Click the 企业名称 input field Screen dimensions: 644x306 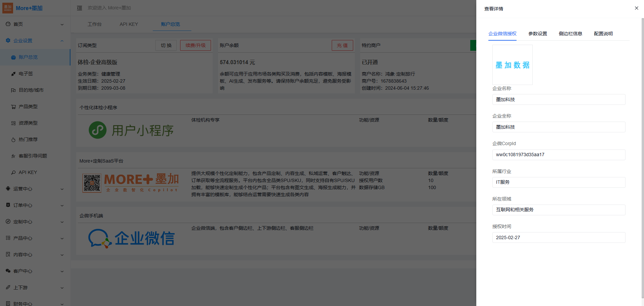(558, 99)
